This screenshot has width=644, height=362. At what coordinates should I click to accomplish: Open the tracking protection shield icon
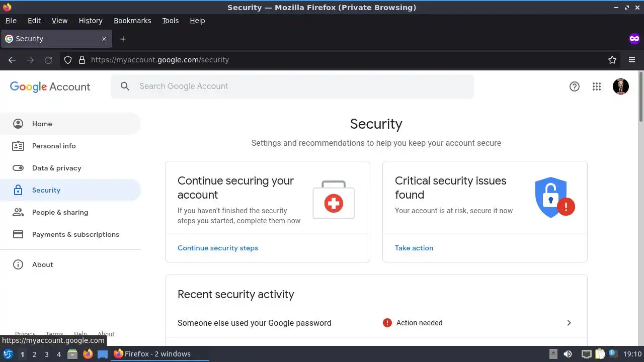[x=68, y=60]
